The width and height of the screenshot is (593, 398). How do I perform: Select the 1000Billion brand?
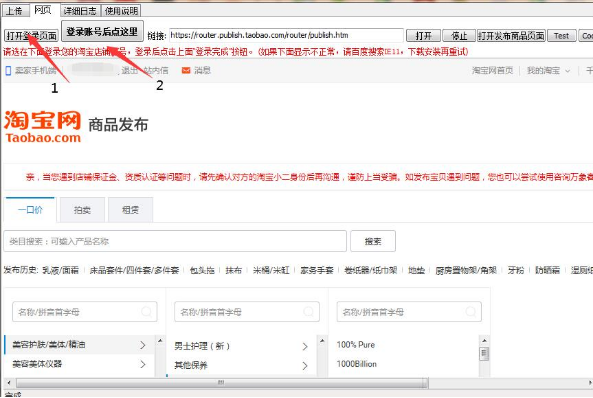(x=357, y=364)
